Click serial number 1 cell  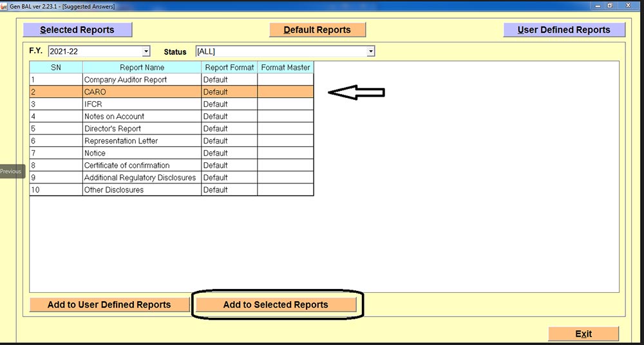(x=56, y=80)
